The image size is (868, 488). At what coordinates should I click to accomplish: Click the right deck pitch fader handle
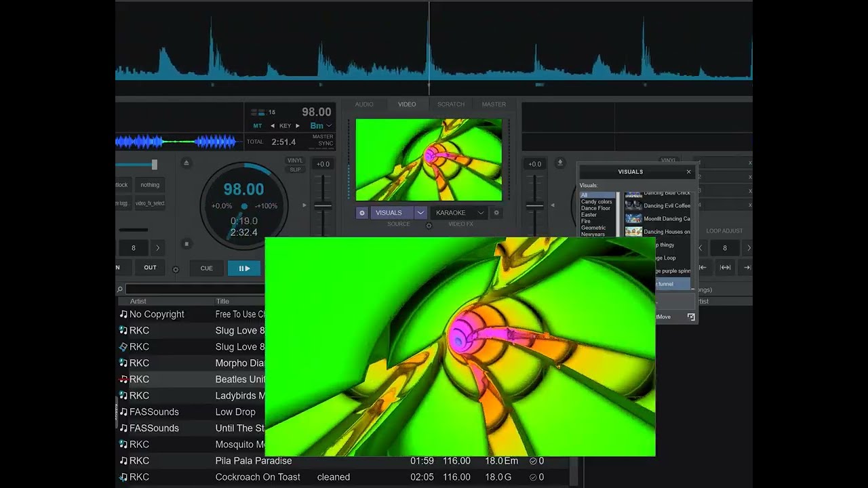535,205
